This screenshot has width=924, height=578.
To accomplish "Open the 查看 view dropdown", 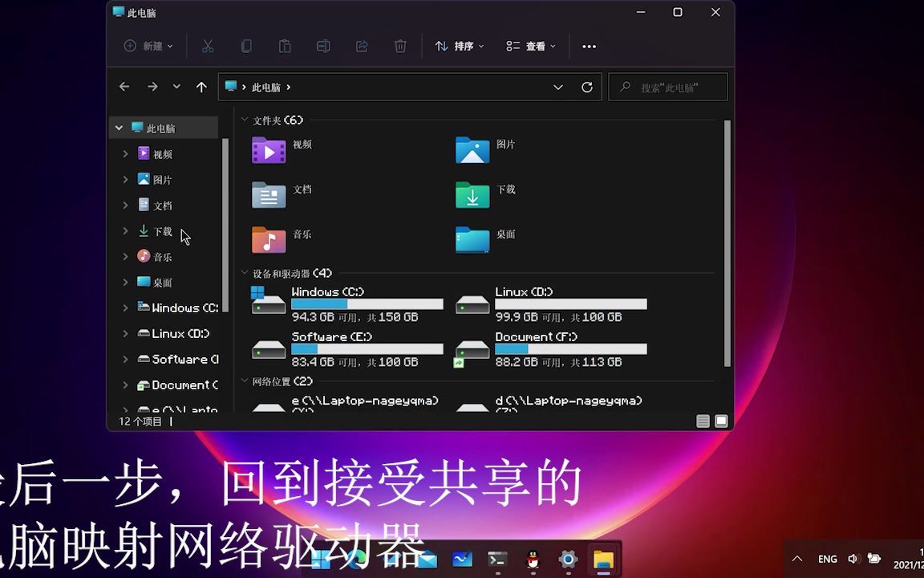I will pyautogui.click(x=530, y=46).
